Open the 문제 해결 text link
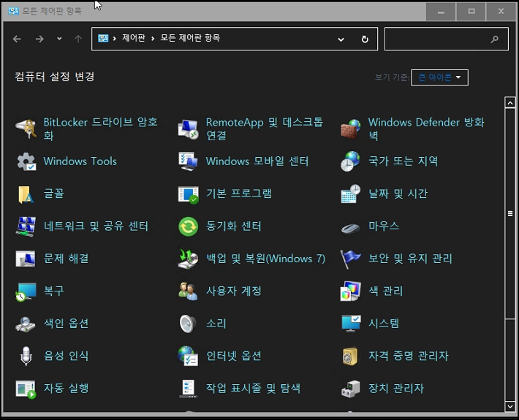 point(67,259)
